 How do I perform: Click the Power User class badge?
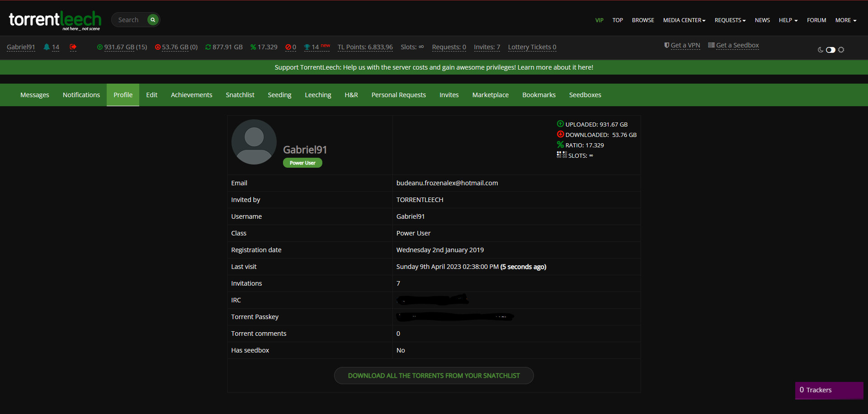[x=302, y=163]
